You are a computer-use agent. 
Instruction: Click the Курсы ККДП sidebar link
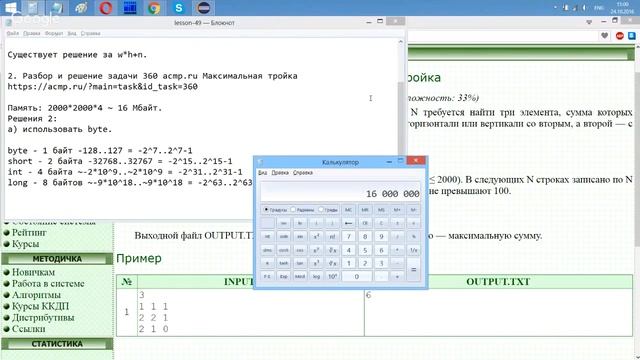(40, 306)
